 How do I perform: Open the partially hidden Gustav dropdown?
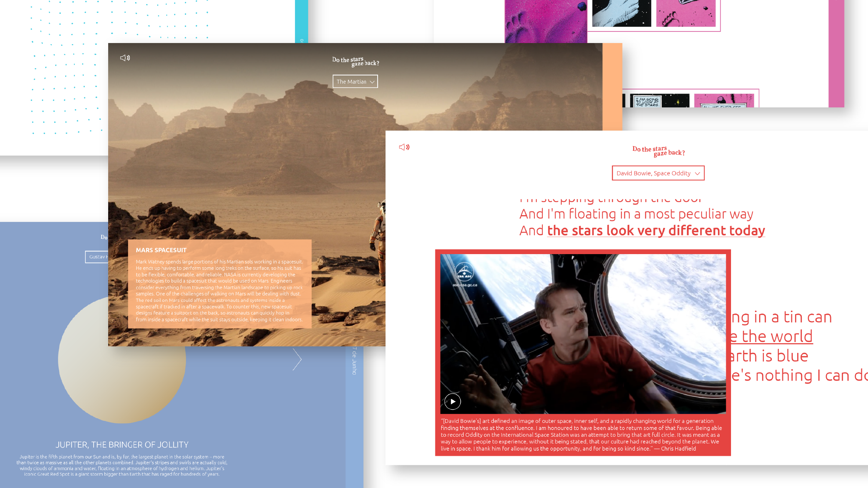97,257
